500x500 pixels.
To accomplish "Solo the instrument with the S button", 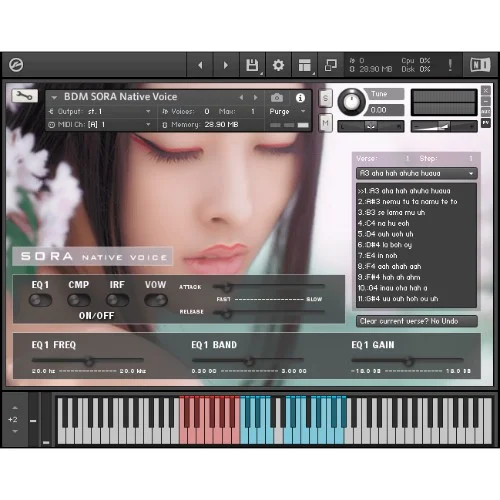I will click(325, 98).
